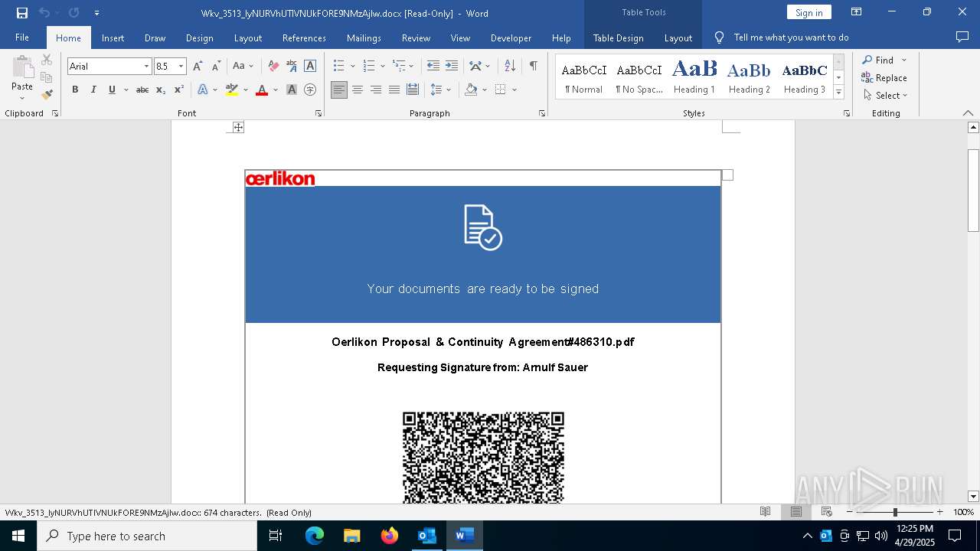Expand the Styles gallery More arrow

point(838,92)
